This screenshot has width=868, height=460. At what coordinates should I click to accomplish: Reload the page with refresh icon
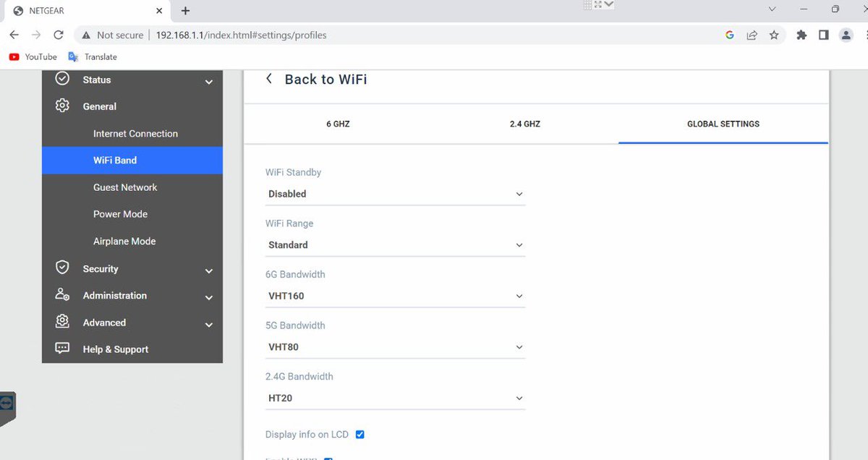59,35
